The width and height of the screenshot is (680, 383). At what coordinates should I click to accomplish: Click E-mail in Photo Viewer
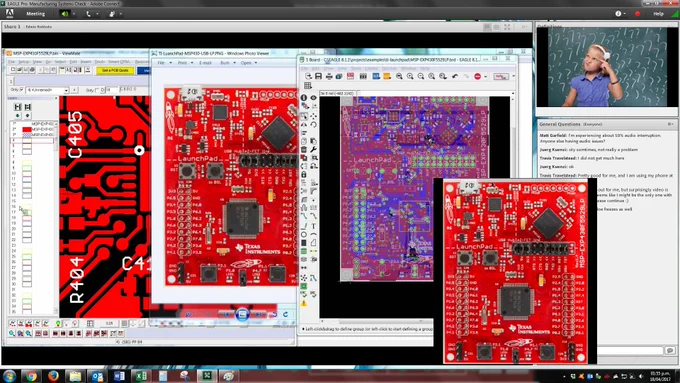pos(205,63)
